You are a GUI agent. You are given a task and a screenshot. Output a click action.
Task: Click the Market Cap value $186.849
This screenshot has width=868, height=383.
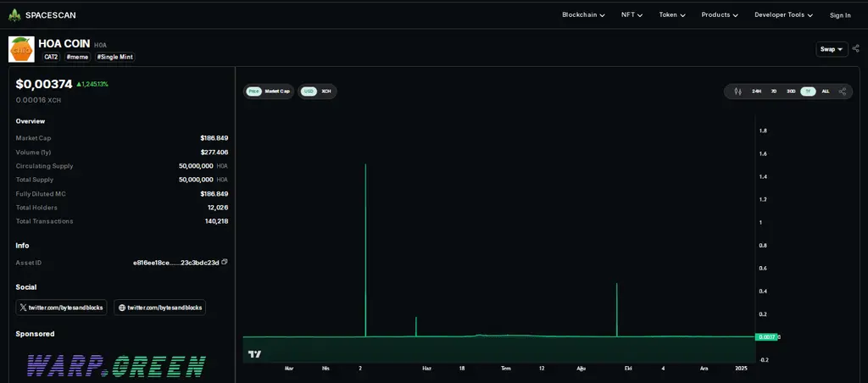(x=214, y=138)
